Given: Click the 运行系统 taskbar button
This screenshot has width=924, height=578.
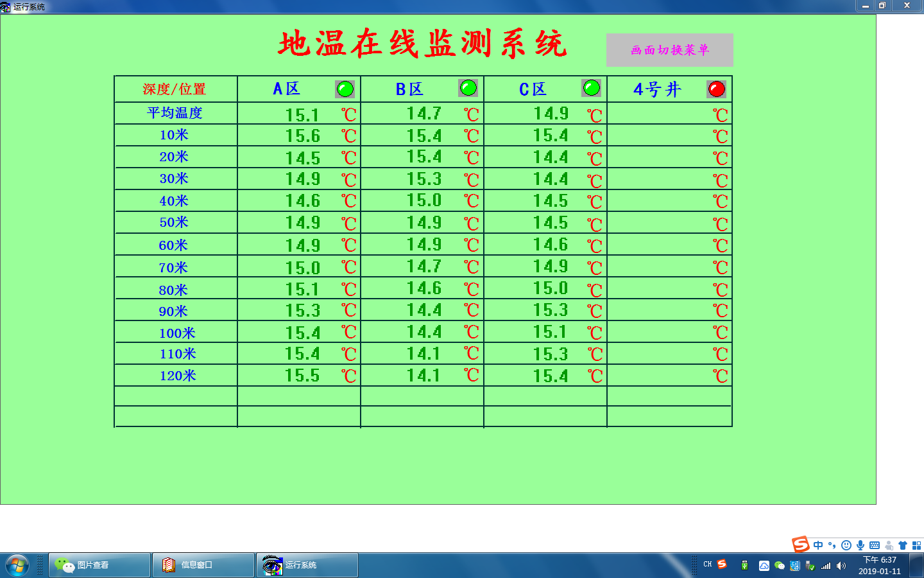Looking at the screenshot, I should click(307, 565).
